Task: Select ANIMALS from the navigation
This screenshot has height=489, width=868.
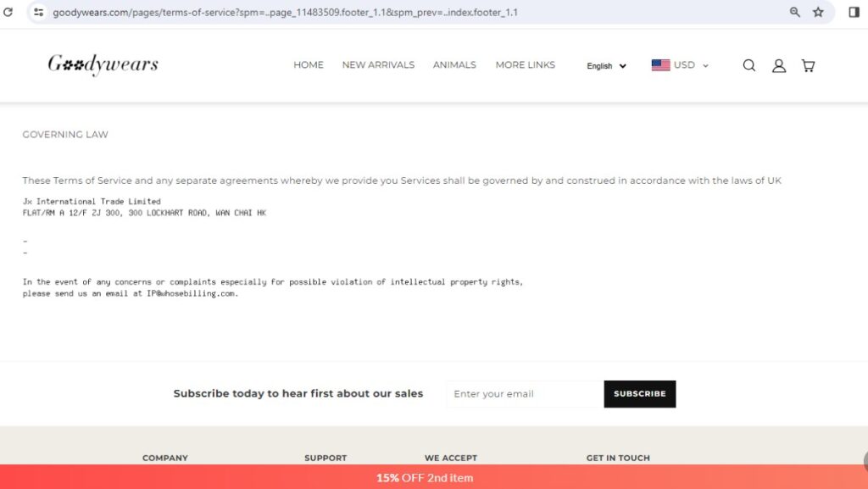Action: [454, 65]
